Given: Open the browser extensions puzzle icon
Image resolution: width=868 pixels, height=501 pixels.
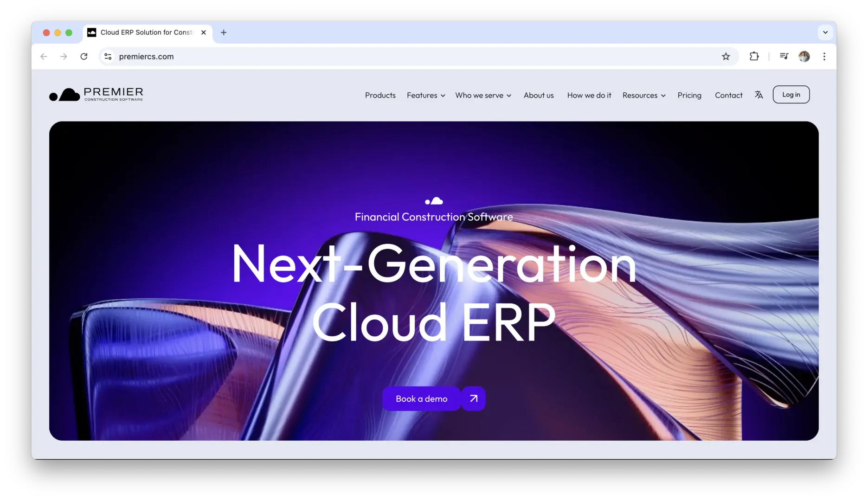Looking at the screenshot, I should 754,57.
